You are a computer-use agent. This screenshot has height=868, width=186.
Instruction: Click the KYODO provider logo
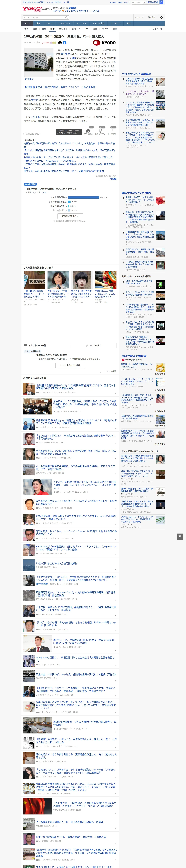[104, 43]
